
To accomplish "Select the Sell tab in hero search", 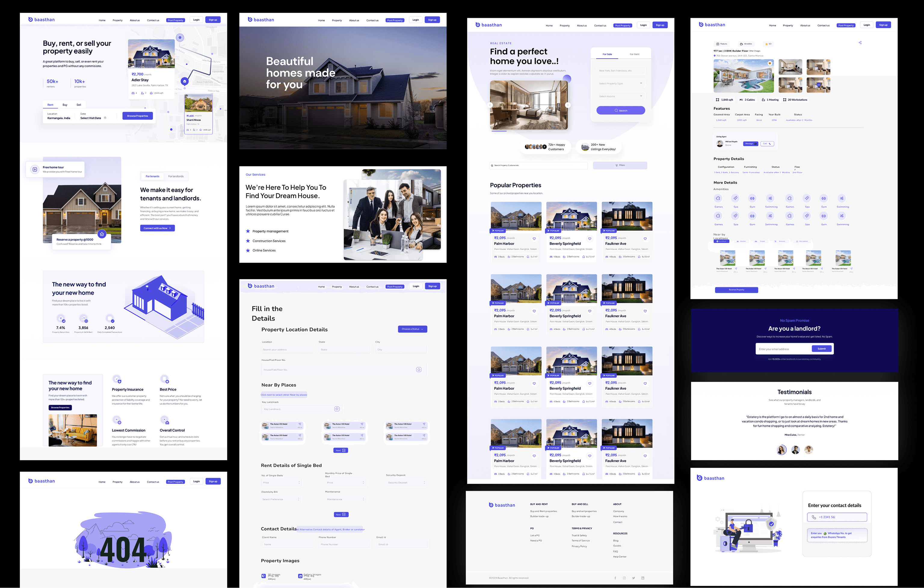I will pos(79,105).
